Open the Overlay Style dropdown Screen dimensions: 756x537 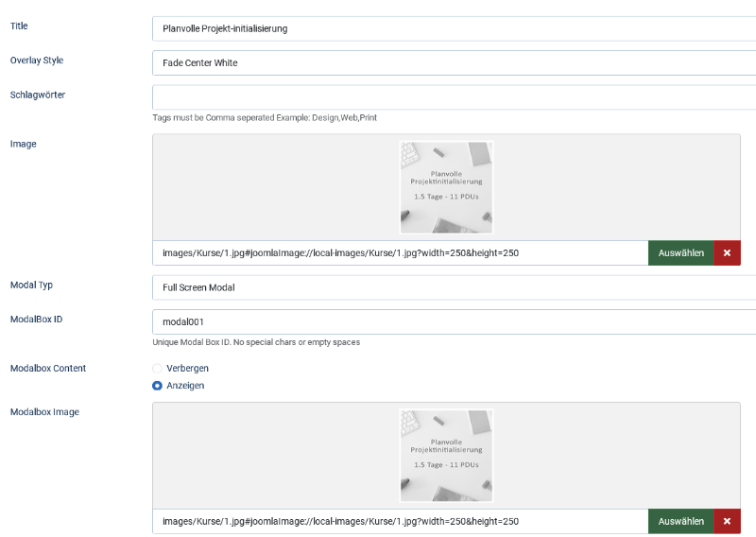click(x=455, y=62)
